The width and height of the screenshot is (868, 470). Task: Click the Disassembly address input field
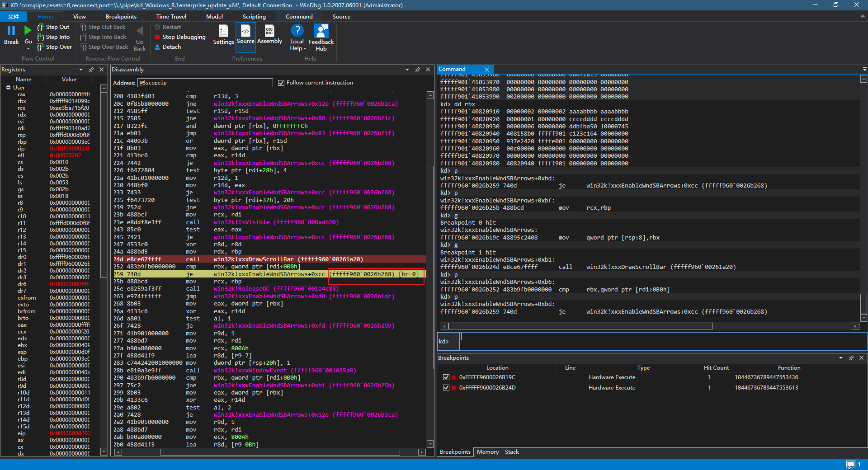pos(205,83)
